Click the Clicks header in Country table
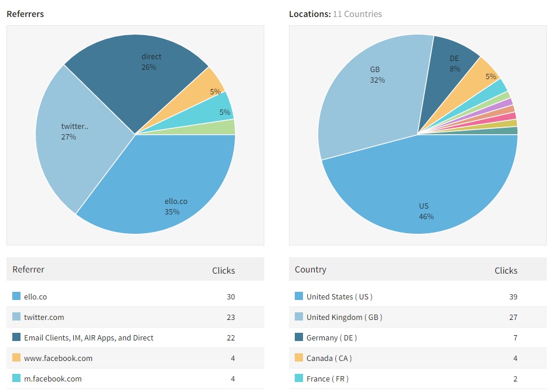 pyautogui.click(x=506, y=270)
